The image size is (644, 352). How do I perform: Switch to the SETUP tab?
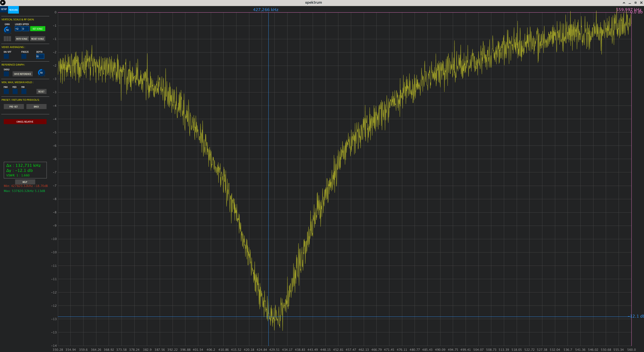coord(4,9)
